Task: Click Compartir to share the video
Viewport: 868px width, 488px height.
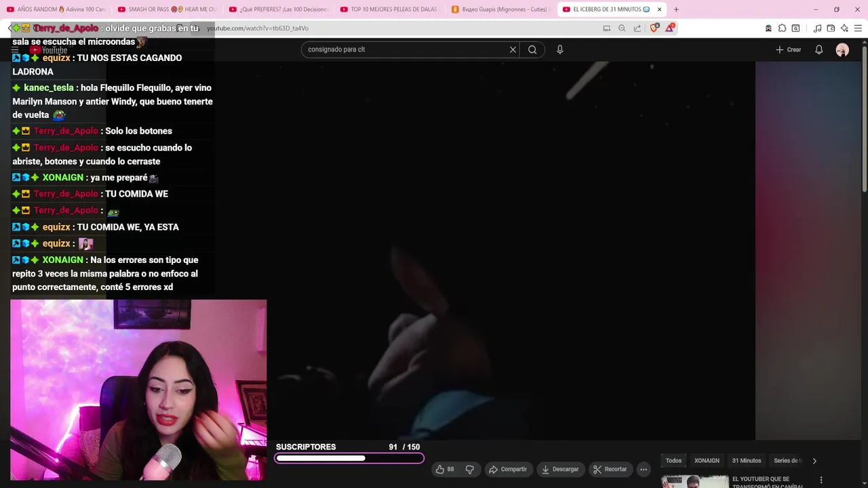Action: coord(508,469)
